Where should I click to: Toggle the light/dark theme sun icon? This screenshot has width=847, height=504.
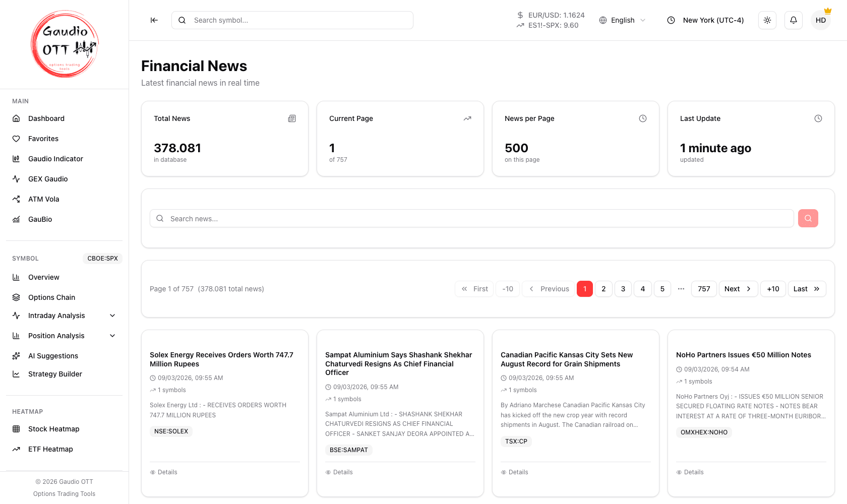(x=767, y=20)
